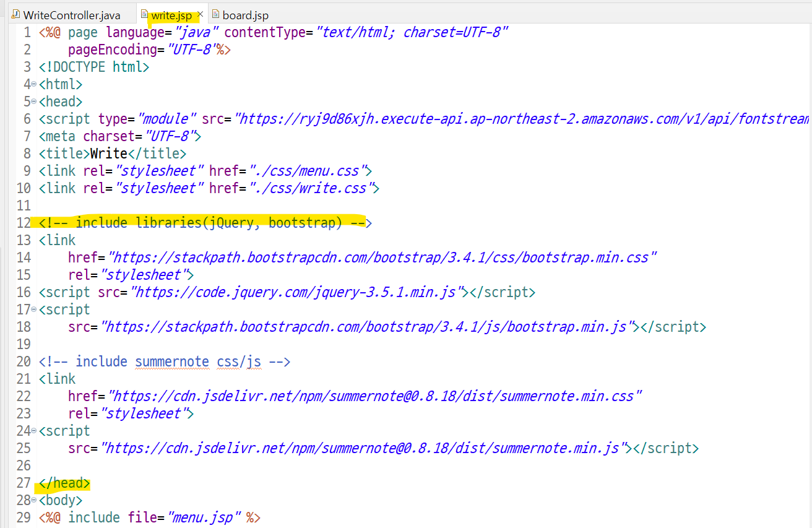The width and height of the screenshot is (812, 528).
Task: Collapse the script block fold at line 17
Action: 33,309
